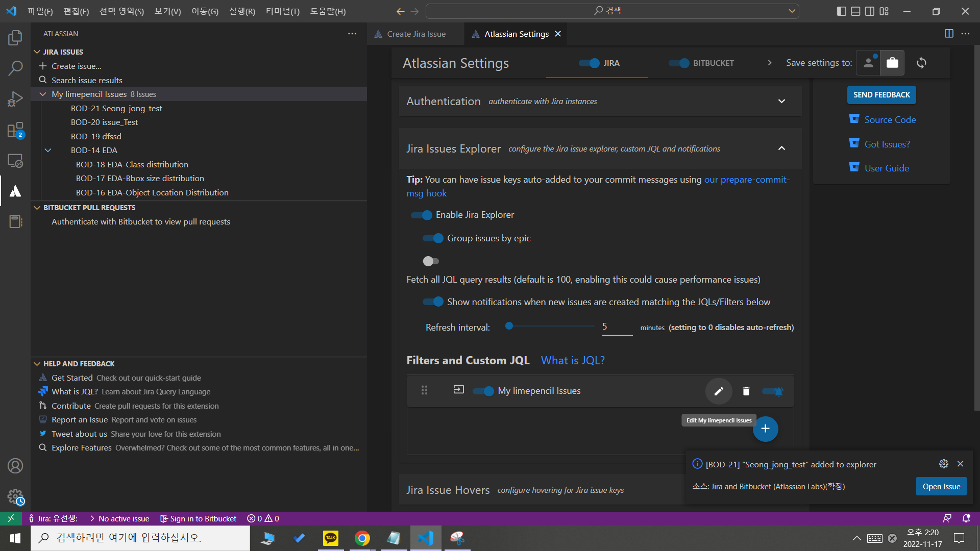
Task: Click the Send Feedback button
Action: [x=881, y=95]
